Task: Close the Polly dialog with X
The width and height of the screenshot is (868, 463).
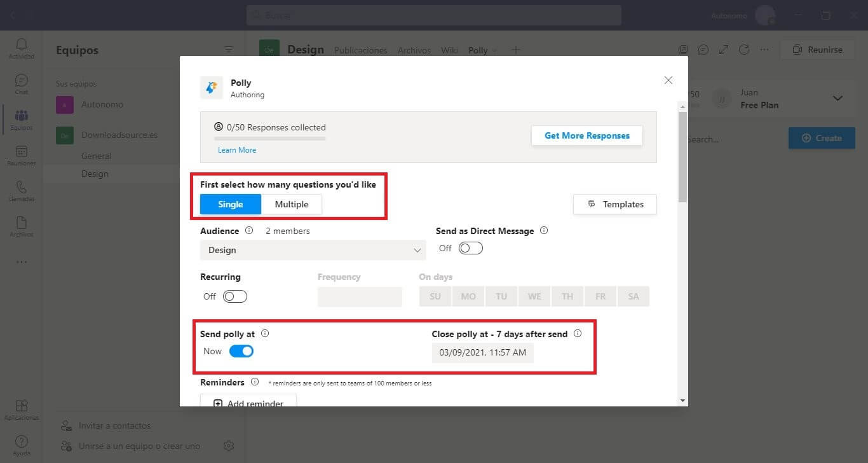Action: point(668,80)
